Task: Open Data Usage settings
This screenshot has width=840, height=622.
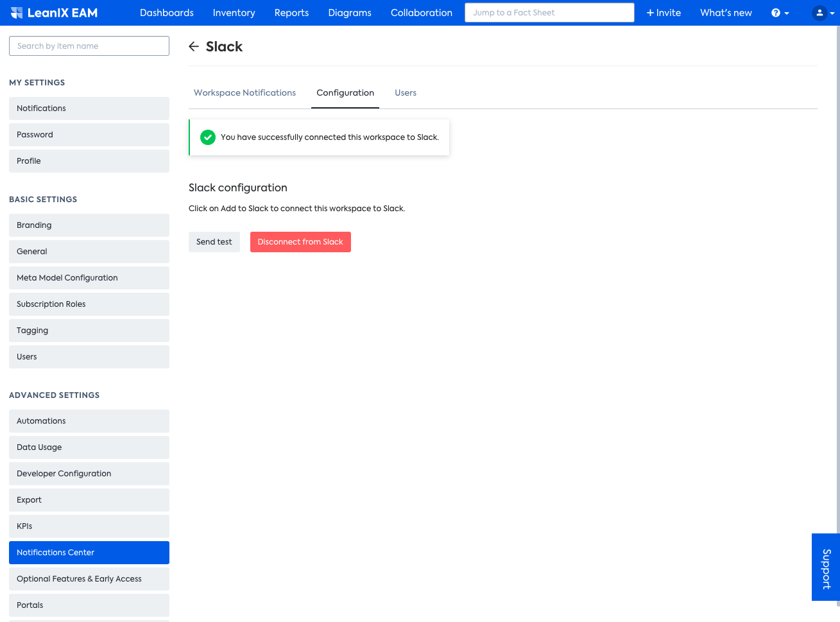Action: tap(89, 447)
